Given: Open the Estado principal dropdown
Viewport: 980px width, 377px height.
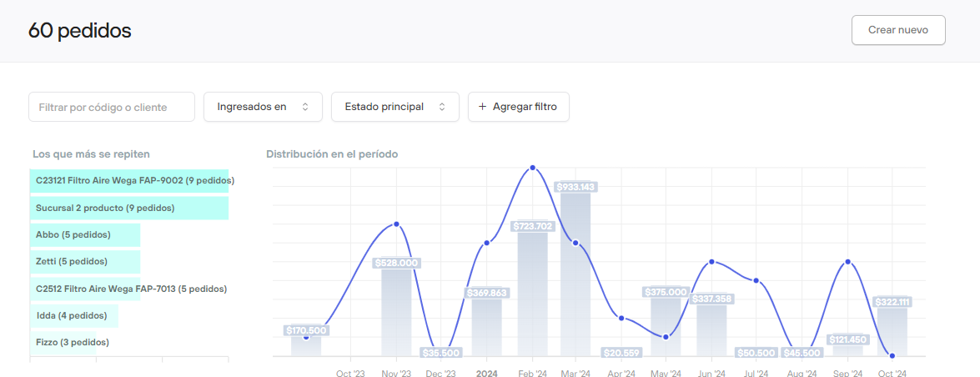Looking at the screenshot, I should 395,107.
